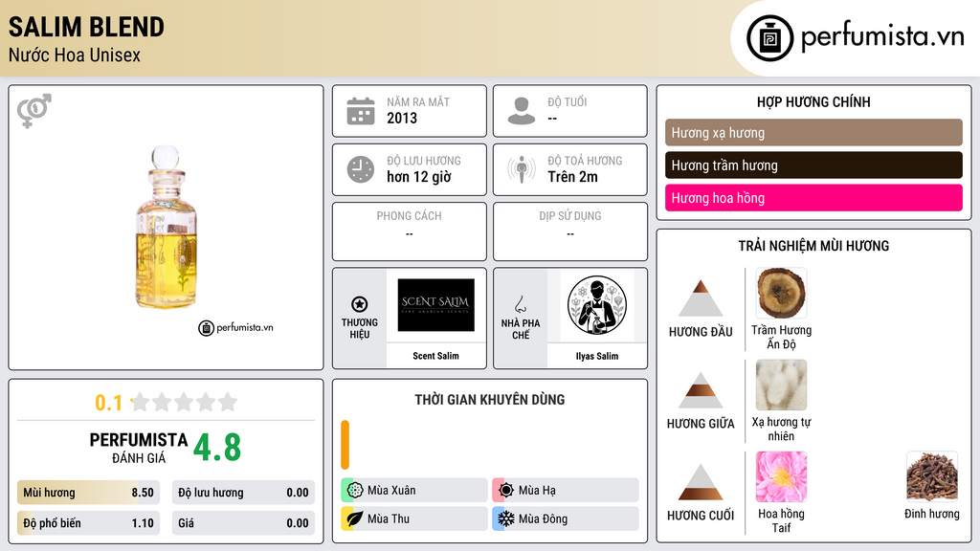
Task: Open the Scent Salim brand link
Action: 435,356
